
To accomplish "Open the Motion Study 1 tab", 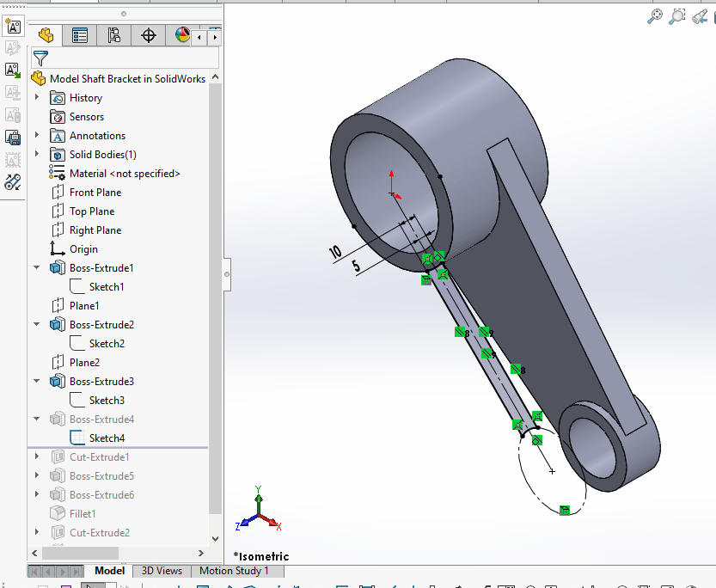I will click(x=236, y=570).
